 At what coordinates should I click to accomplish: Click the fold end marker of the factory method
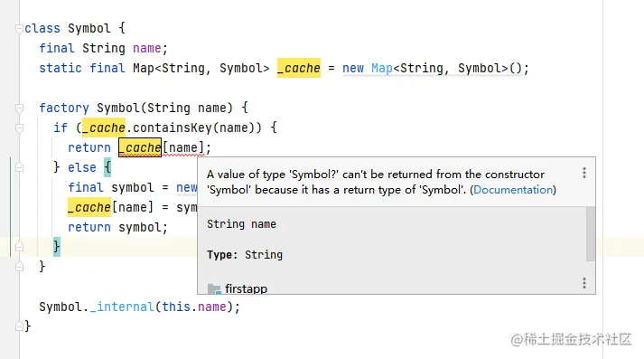tap(19, 267)
